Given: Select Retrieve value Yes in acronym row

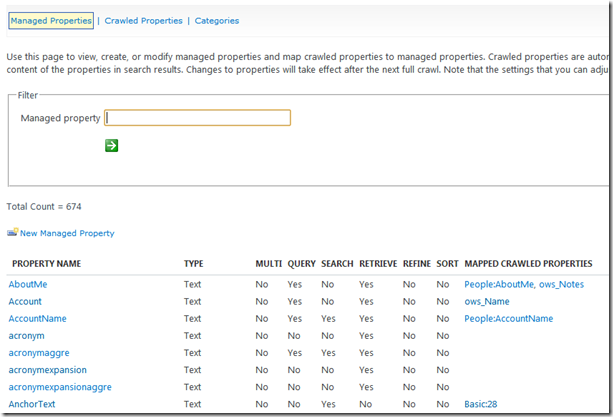Looking at the screenshot, I should click(366, 336).
